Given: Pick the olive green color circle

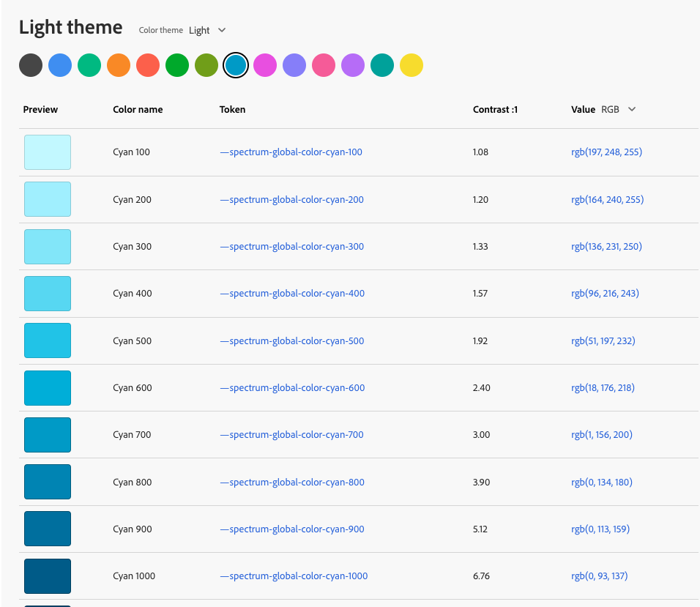Looking at the screenshot, I should pos(206,65).
